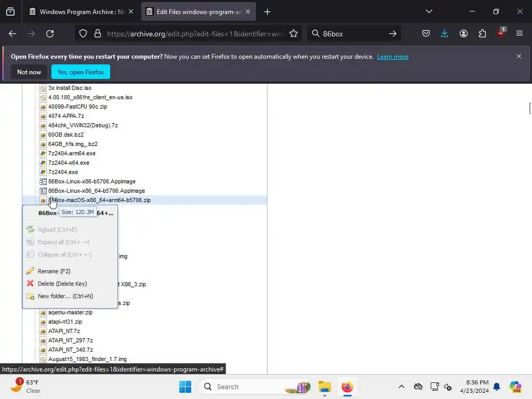The image size is (532, 399).
Task: Select file 7z2404-x64.exe
Action: click(69, 163)
